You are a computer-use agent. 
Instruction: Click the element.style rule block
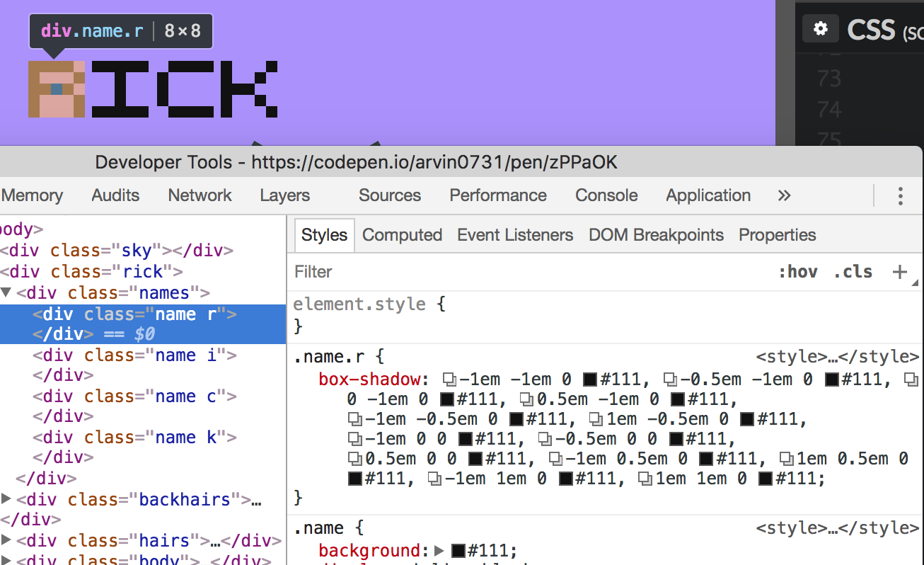(605, 315)
